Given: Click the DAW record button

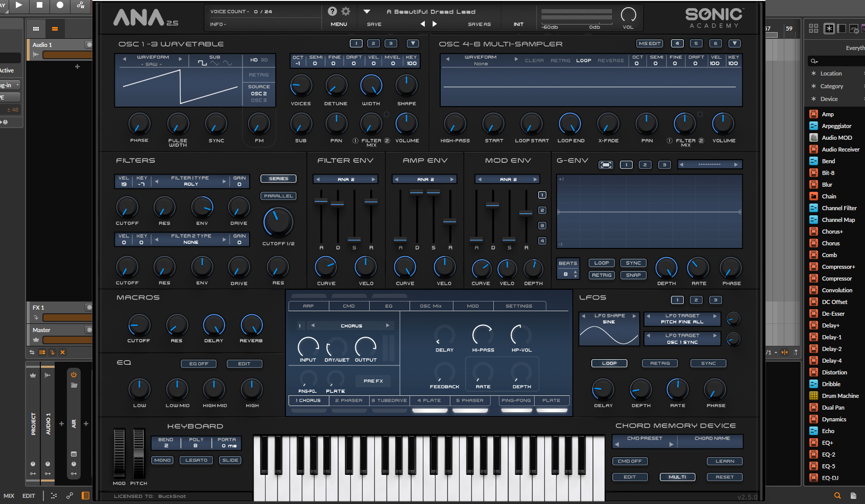Looking at the screenshot, I should [x=60, y=5].
